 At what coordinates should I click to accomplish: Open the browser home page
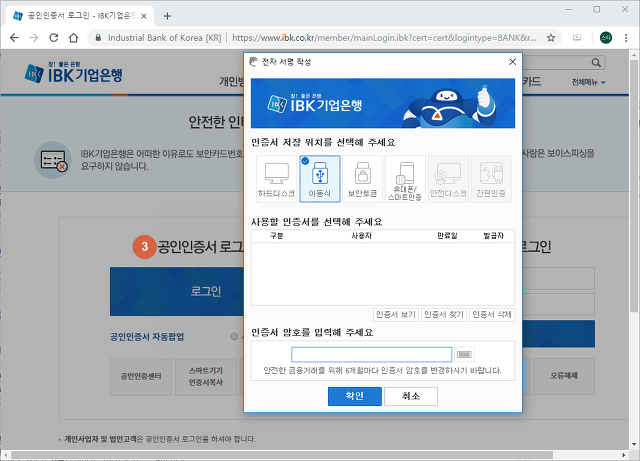tap(73, 38)
